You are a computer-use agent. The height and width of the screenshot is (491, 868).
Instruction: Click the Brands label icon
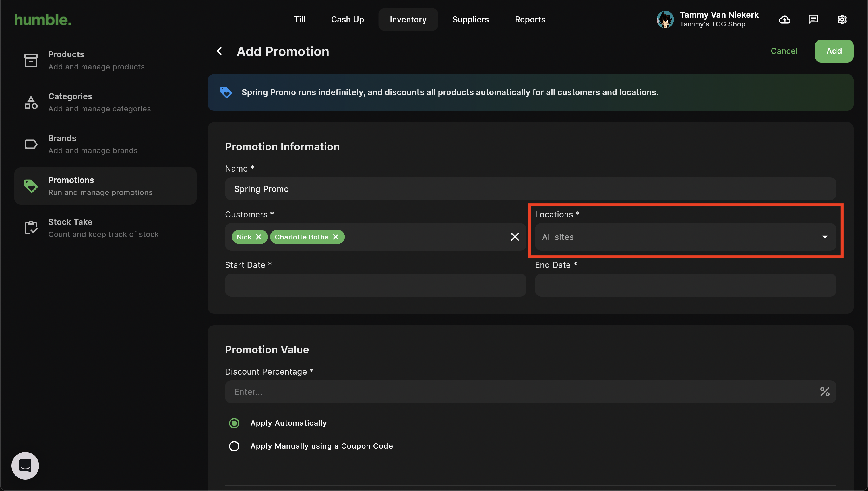click(31, 144)
